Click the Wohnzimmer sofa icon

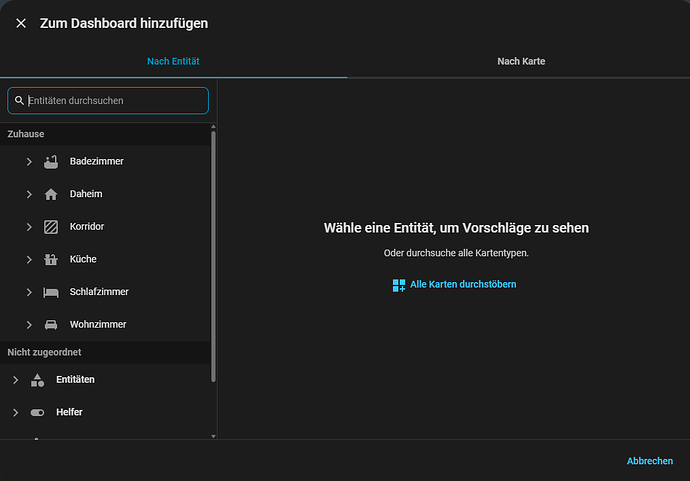tap(51, 325)
